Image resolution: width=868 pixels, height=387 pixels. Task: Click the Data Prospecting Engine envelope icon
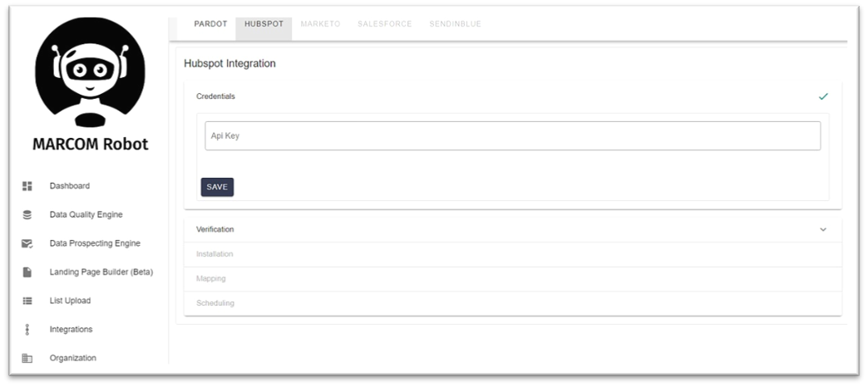tap(27, 243)
